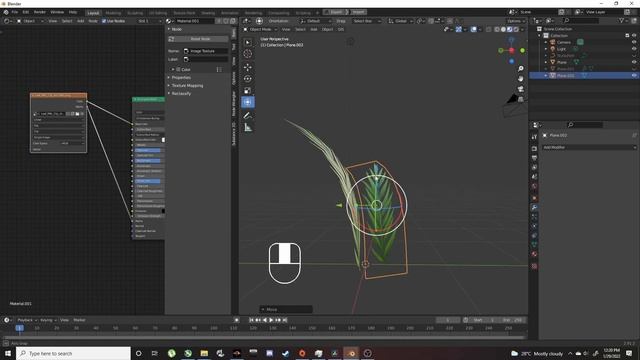Switch to the Layout workspace tab

(93, 13)
